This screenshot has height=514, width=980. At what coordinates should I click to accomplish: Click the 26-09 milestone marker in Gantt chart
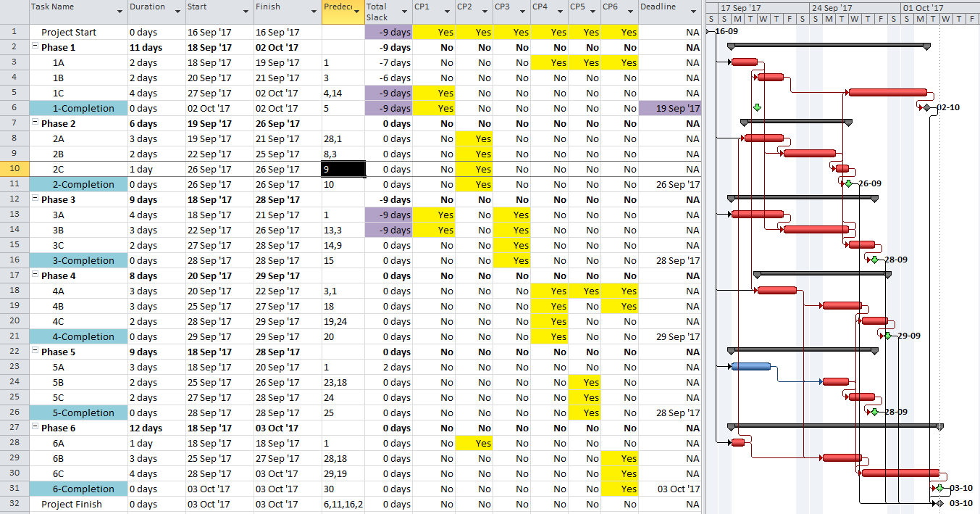coord(848,183)
